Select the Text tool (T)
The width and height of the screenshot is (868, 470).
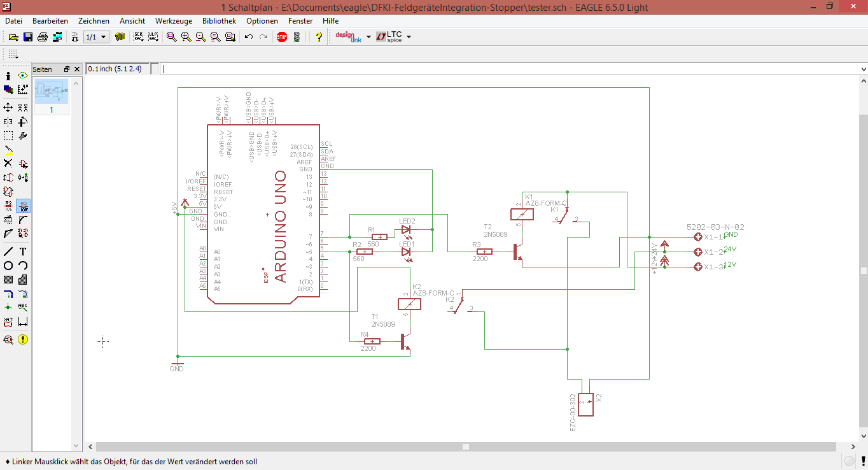[23, 252]
